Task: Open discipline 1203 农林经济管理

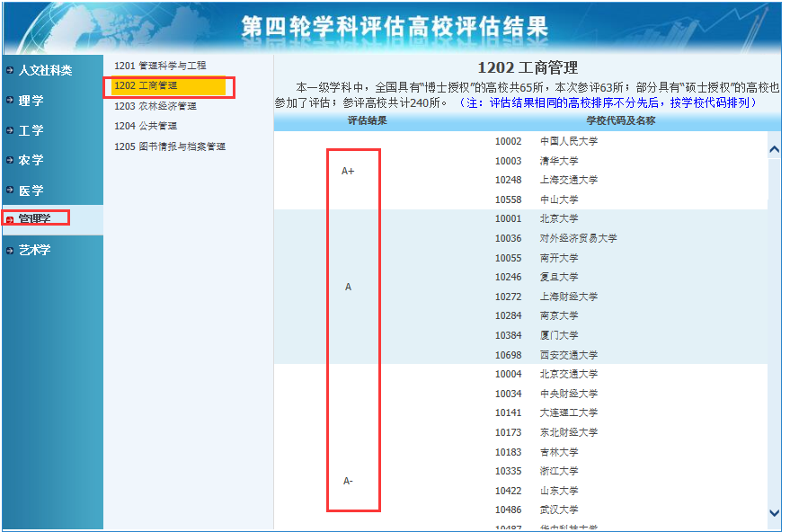Action: [x=155, y=106]
